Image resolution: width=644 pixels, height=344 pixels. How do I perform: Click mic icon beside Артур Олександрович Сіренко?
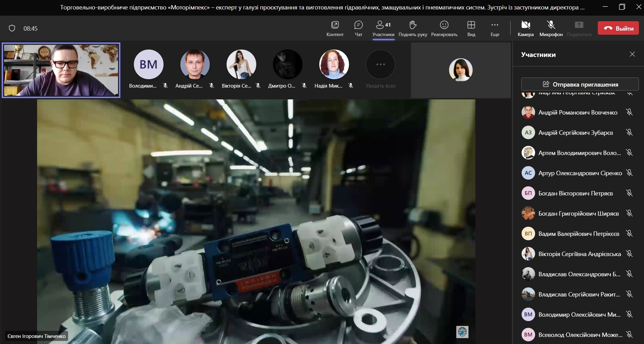pyautogui.click(x=629, y=173)
